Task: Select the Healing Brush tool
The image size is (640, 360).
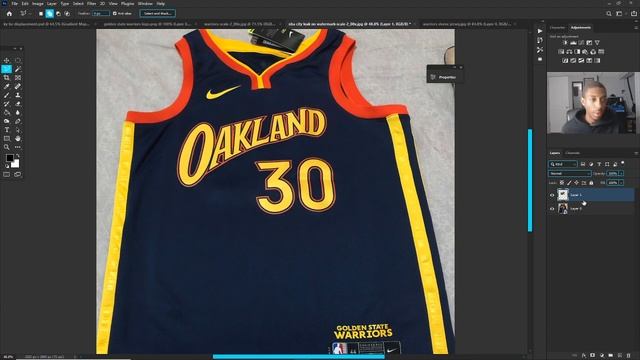Action: click(x=18, y=87)
